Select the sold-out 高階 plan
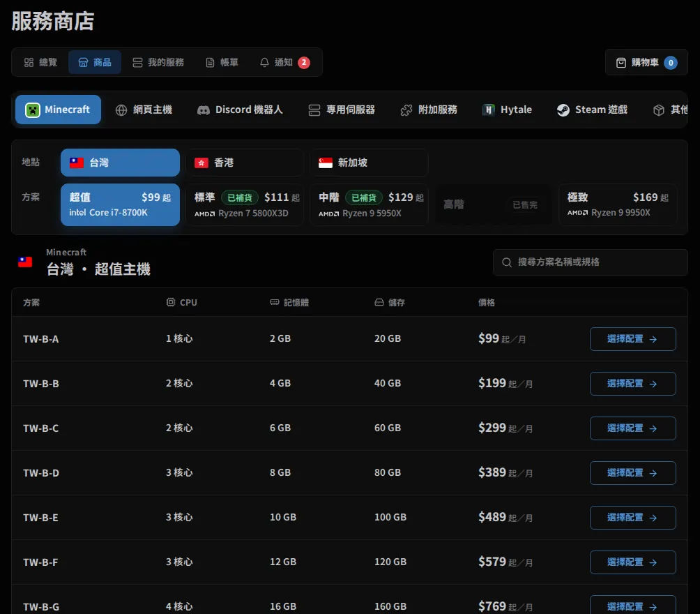This screenshot has height=614, width=700. coord(493,204)
